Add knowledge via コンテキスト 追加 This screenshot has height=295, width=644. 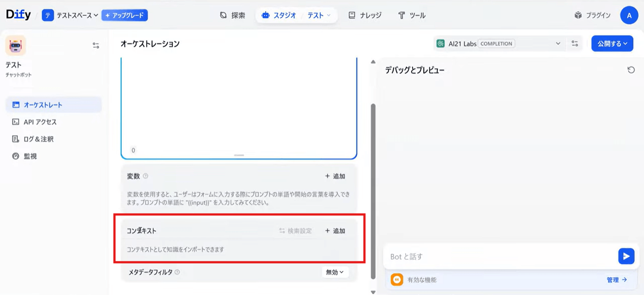tap(335, 231)
